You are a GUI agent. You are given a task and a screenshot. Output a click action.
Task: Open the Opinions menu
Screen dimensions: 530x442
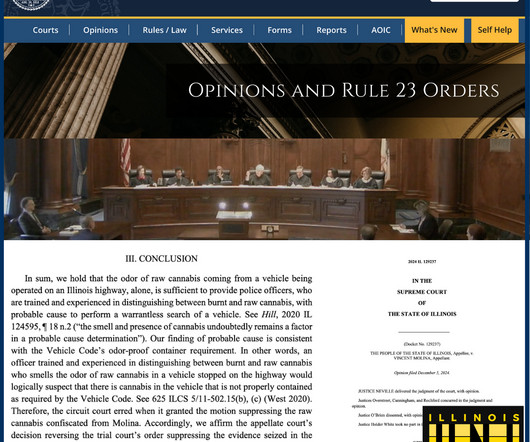tap(100, 30)
